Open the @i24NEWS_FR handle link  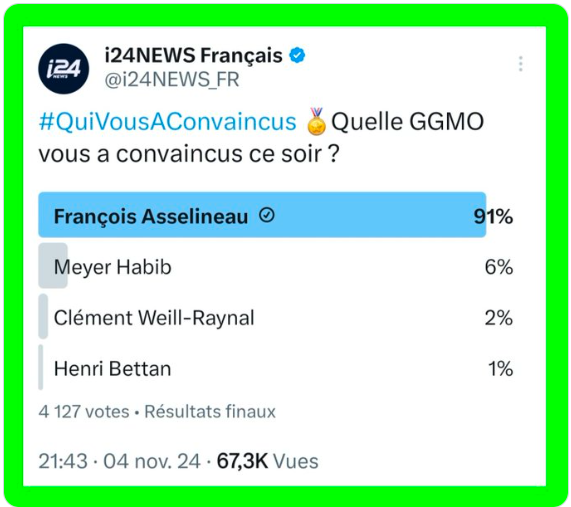click(x=172, y=80)
